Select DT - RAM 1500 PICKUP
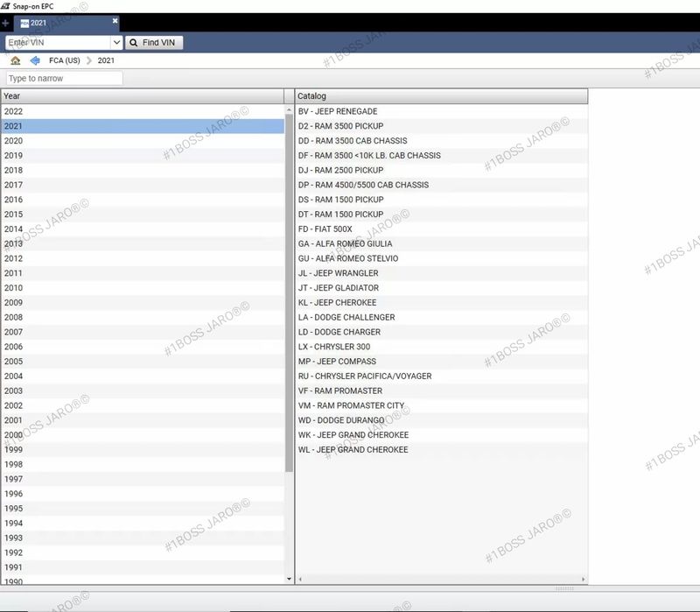 (x=441, y=214)
